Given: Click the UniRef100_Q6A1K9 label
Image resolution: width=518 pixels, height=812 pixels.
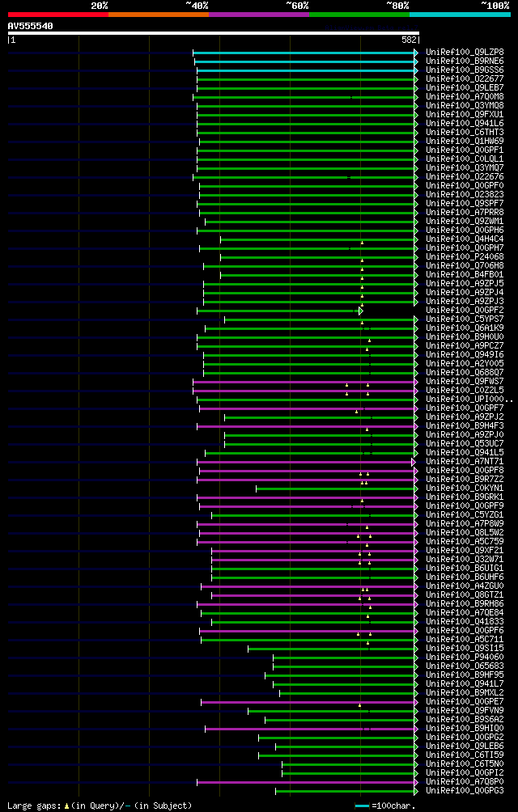Looking at the screenshot, I should coord(465,328).
